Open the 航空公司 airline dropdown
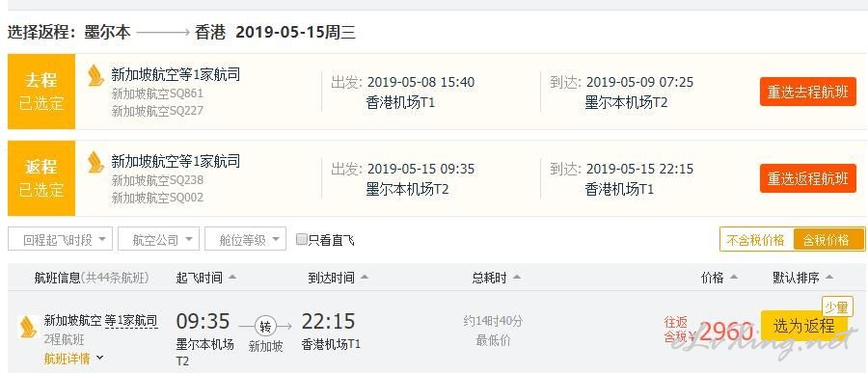This screenshot has width=868, height=373. point(158,239)
